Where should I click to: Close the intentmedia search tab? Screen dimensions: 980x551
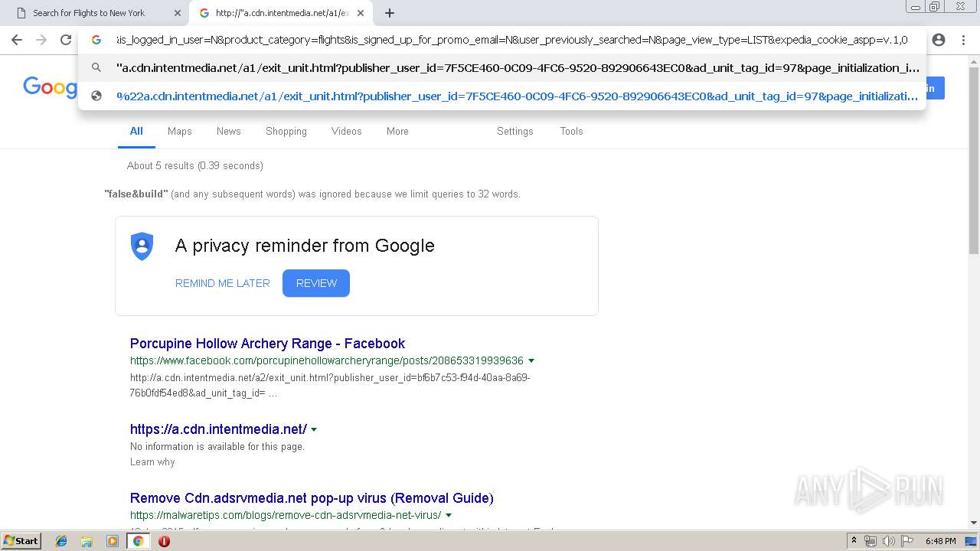coord(361,13)
